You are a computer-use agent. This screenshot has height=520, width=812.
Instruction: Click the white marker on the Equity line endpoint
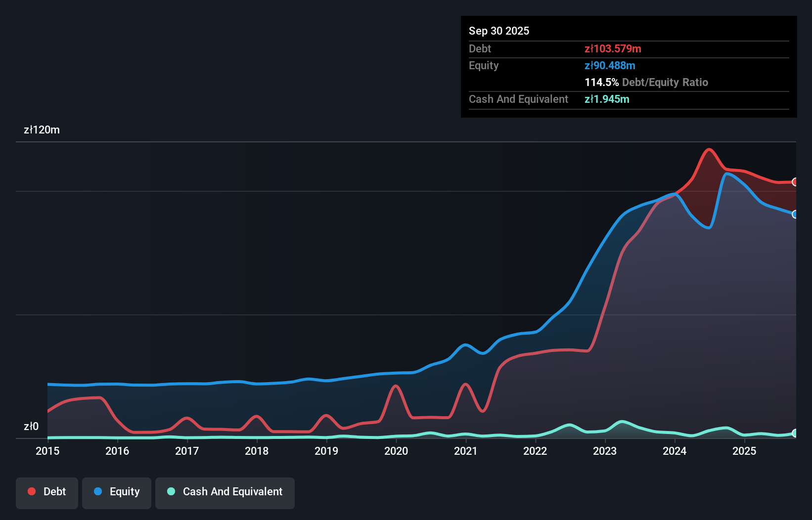pyautogui.click(x=795, y=215)
